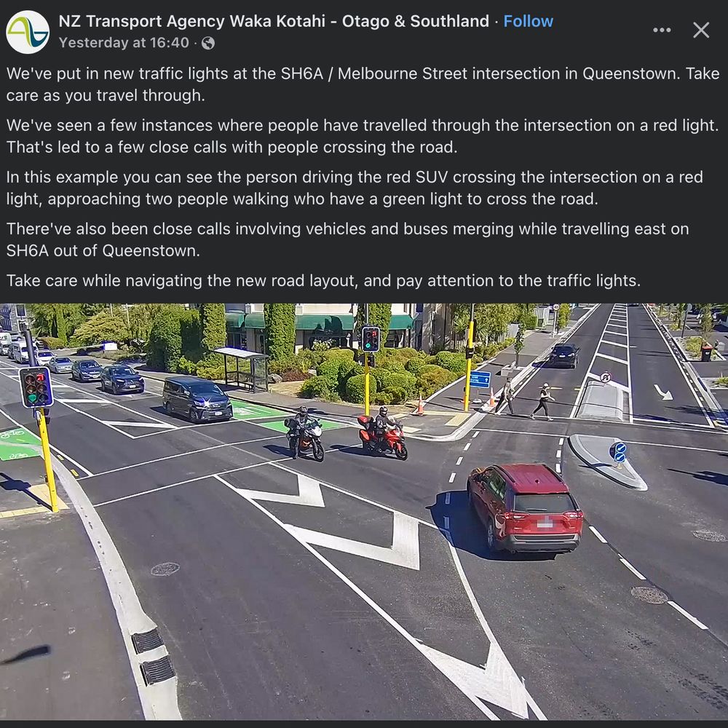Click the black van at front of queue
The height and width of the screenshot is (728, 728).
[x=197, y=399]
